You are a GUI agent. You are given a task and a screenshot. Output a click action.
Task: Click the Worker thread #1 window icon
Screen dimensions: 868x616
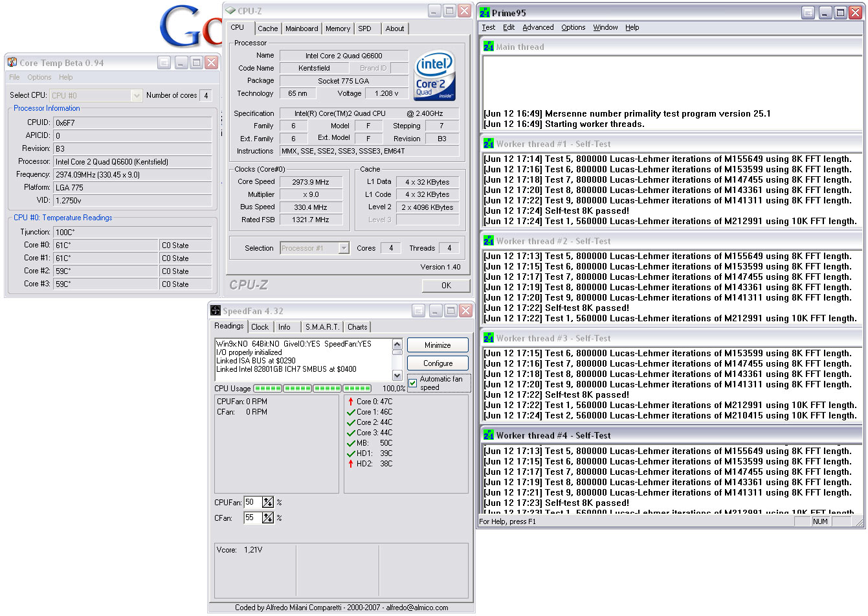click(489, 144)
